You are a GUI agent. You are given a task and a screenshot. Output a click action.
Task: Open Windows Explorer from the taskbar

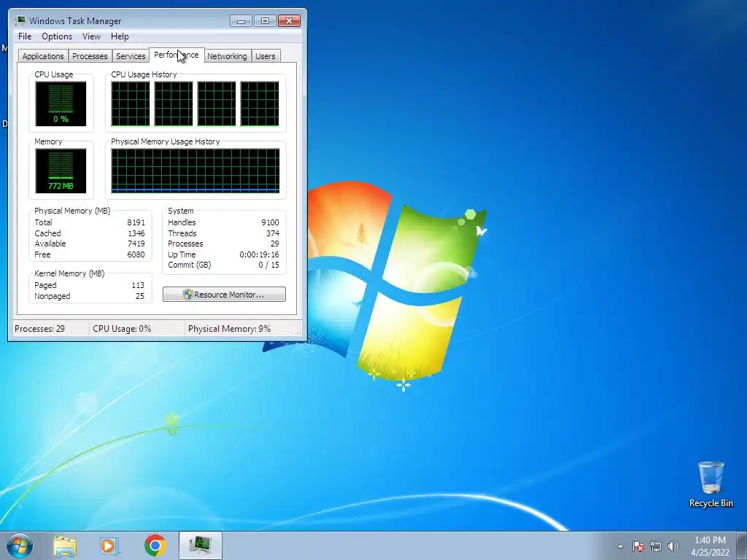(65, 545)
